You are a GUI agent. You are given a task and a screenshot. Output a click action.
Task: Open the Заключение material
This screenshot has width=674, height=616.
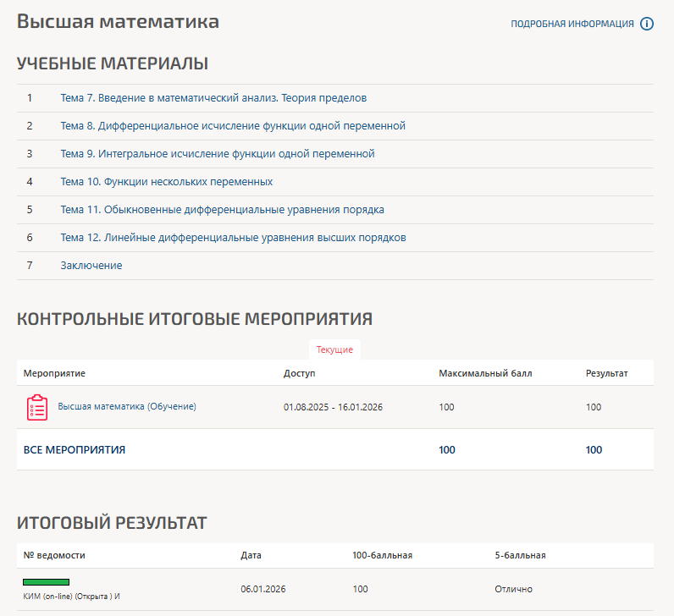point(91,266)
